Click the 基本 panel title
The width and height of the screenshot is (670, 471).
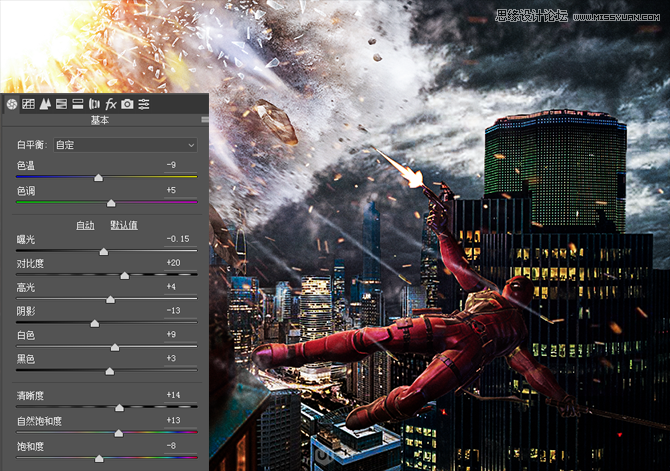click(x=100, y=120)
